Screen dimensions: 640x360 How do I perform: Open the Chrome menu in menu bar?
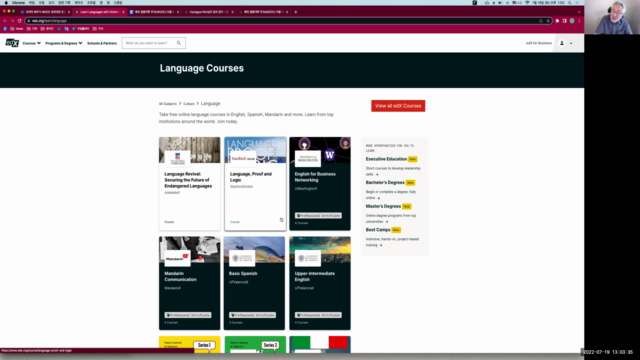[x=18, y=2]
